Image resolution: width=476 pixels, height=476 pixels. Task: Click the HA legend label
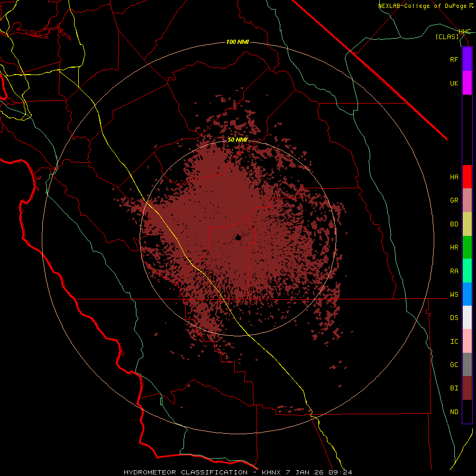(454, 177)
